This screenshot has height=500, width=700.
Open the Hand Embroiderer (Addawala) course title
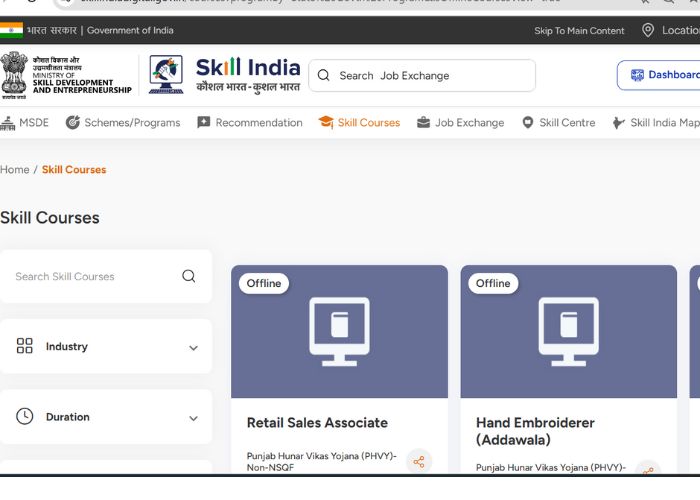(535, 431)
